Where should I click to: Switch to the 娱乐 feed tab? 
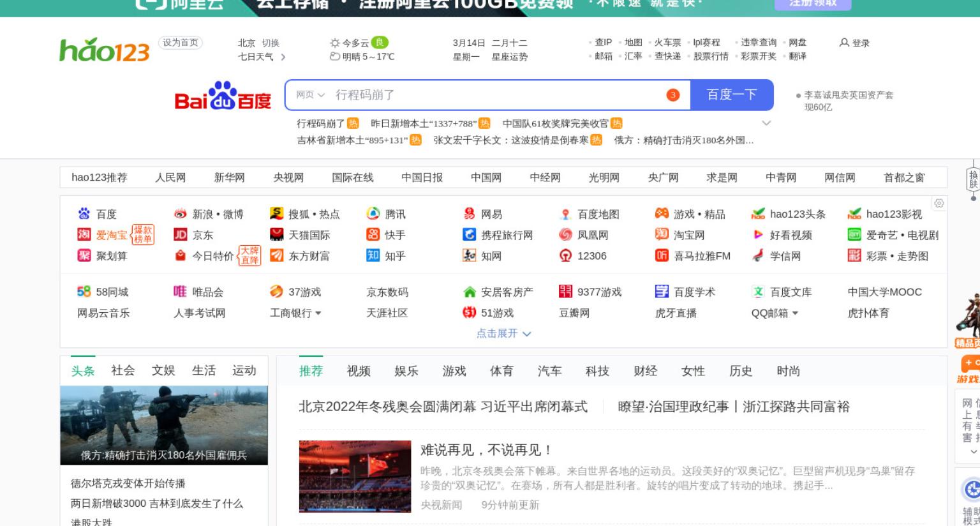coord(406,371)
